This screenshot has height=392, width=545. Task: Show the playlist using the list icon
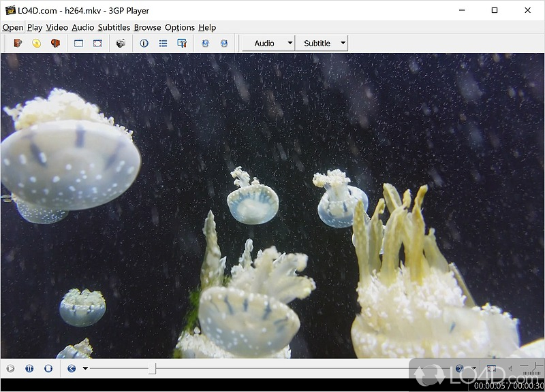(163, 44)
